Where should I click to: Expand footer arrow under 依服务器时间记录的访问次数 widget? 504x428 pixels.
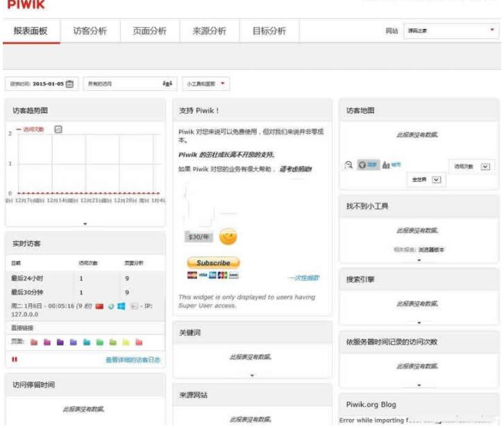click(419, 385)
